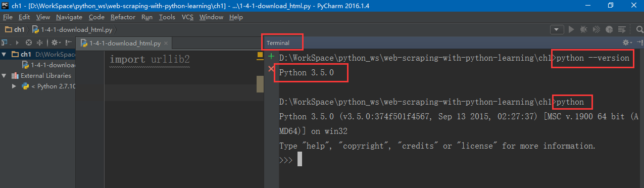Click the import urllib2 code line
Screen dimensions: 644x188
pos(150,60)
